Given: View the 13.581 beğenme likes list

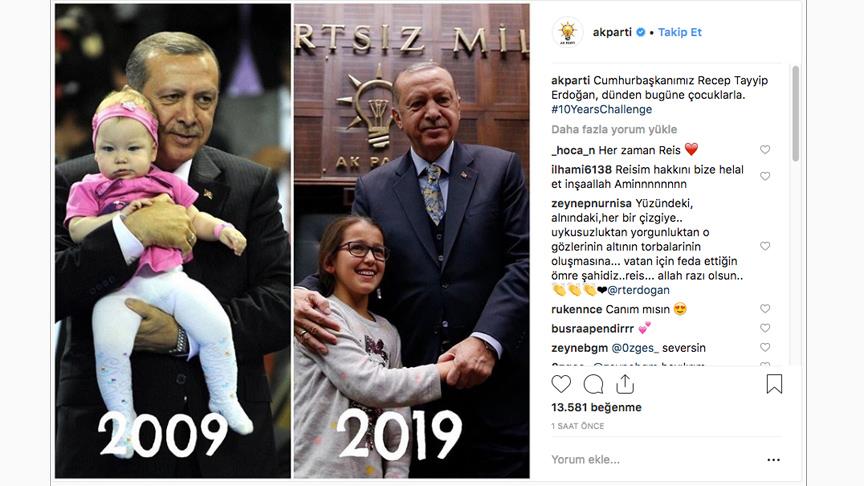Looking at the screenshot, I should 596,407.
